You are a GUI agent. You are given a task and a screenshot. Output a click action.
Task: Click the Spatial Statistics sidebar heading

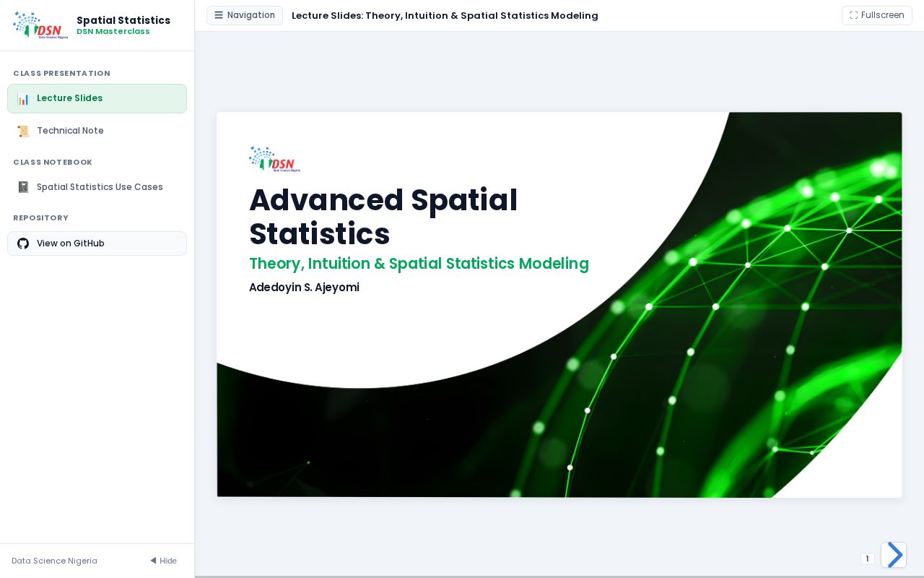pyautogui.click(x=123, y=20)
